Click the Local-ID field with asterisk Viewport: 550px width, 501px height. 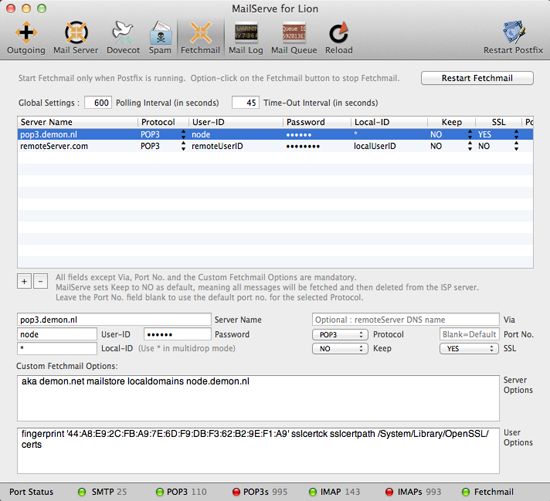(x=57, y=348)
